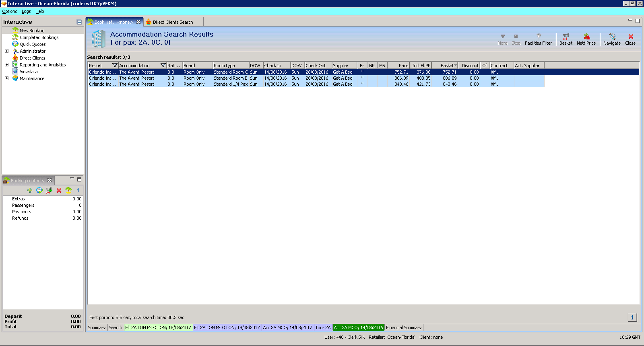Open the Flt 2A LON MCO LON 15/08/2017 tab
The width and height of the screenshot is (644, 346).
tap(158, 327)
